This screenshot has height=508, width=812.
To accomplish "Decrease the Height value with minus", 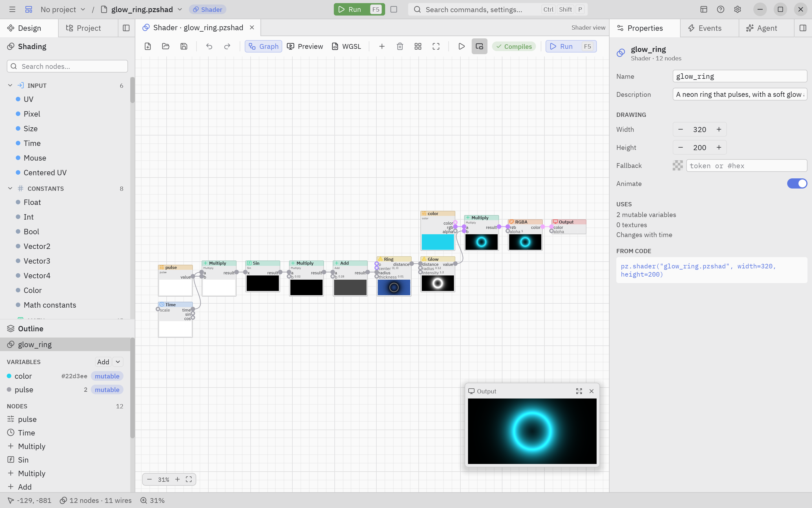I will pos(680,148).
